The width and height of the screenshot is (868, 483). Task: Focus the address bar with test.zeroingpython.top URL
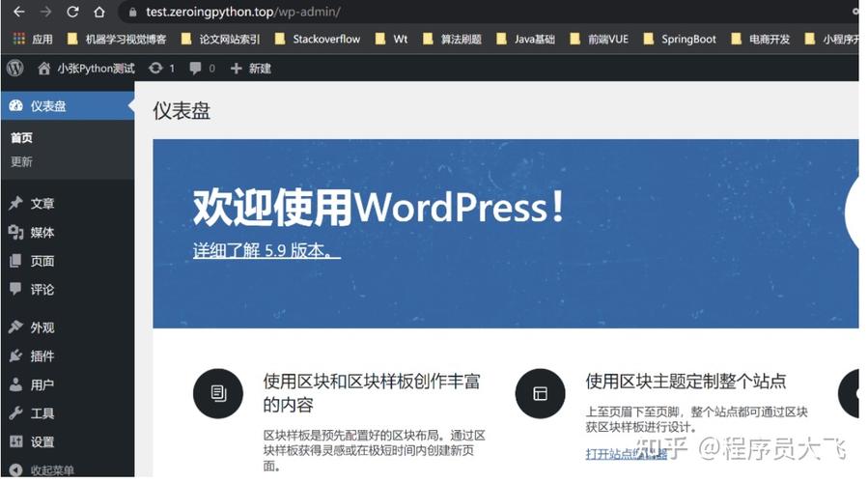[x=488, y=12]
